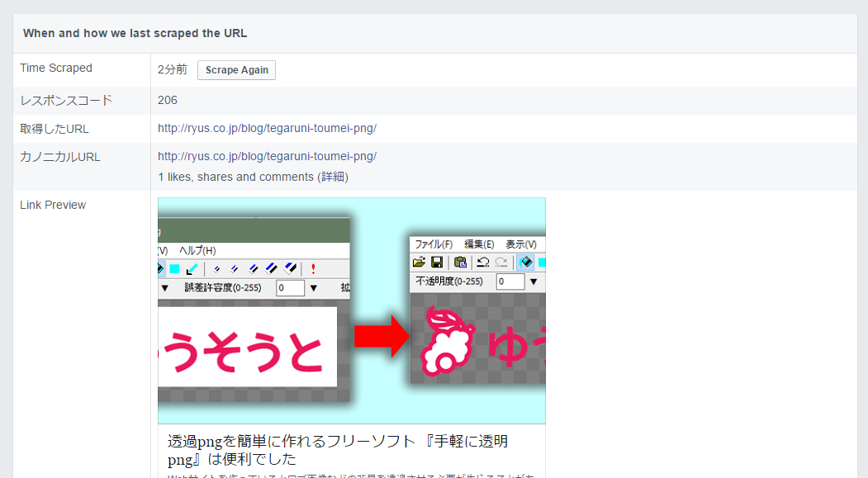Select the thinnest pen size icon
This screenshot has width=868, height=478.
coord(216,268)
